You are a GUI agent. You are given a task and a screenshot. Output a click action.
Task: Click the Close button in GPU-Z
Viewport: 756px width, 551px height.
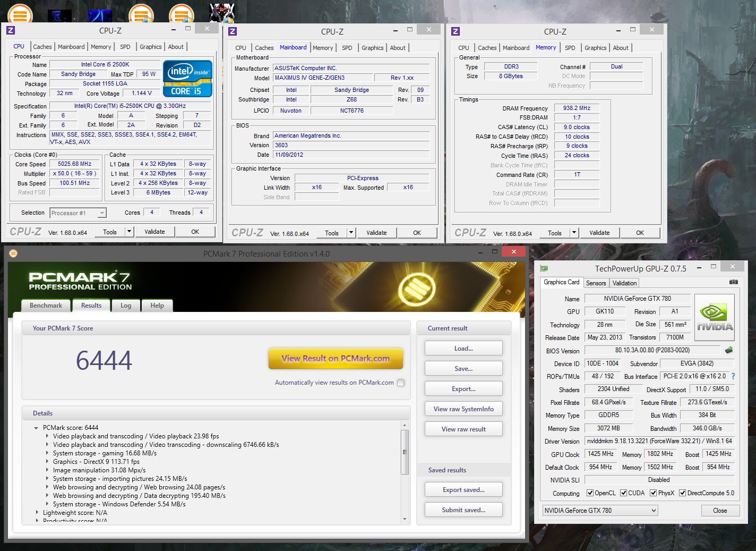click(720, 511)
